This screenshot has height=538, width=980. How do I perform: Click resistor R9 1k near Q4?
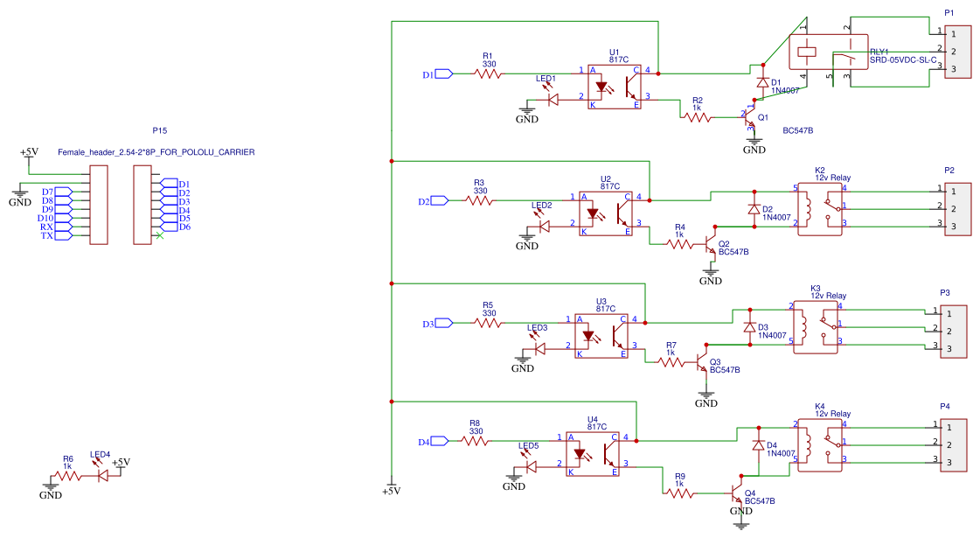point(679,493)
